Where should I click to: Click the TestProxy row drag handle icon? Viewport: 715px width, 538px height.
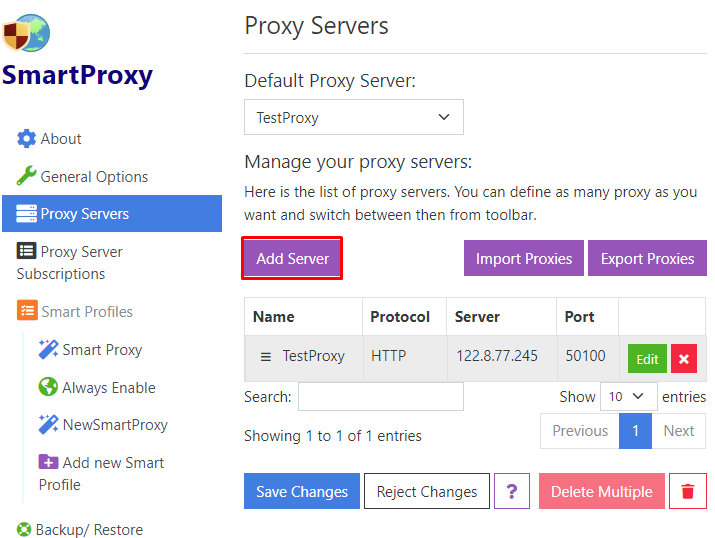pos(265,356)
